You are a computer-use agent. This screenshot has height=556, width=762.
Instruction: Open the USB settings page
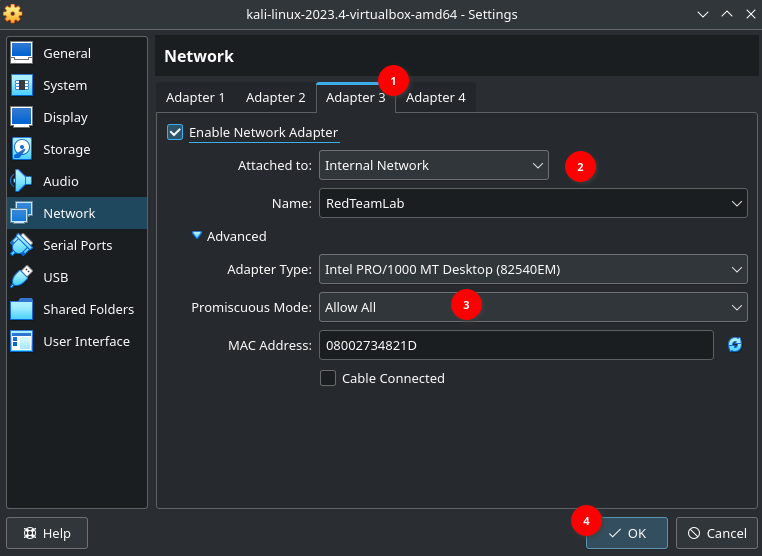tap(77, 277)
